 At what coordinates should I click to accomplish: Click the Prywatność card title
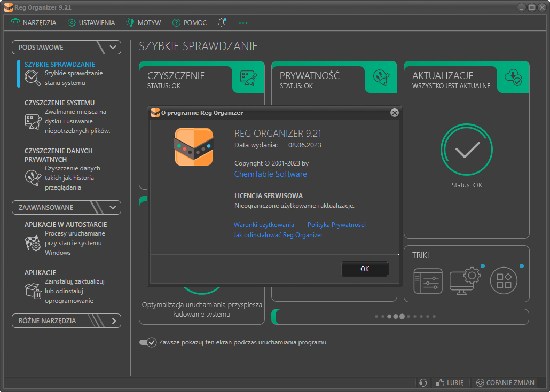pyautogui.click(x=309, y=75)
